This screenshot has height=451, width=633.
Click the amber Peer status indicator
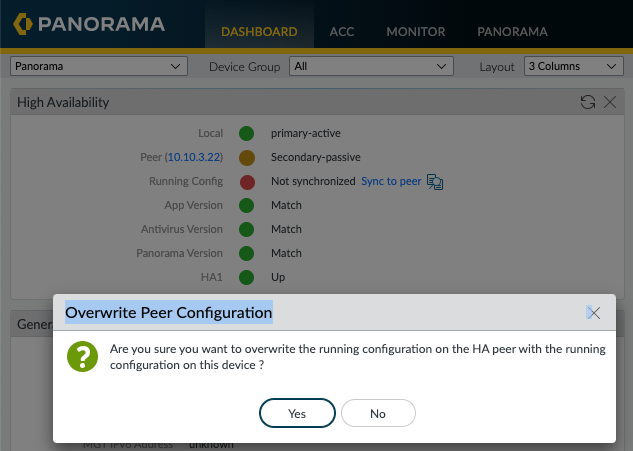tap(247, 157)
